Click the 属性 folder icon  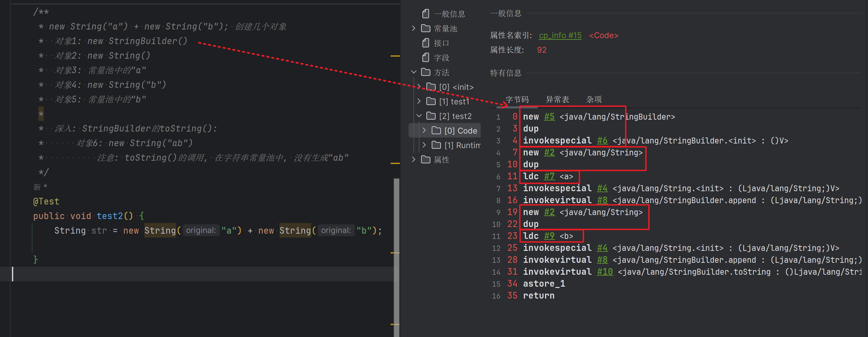click(426, 160)
